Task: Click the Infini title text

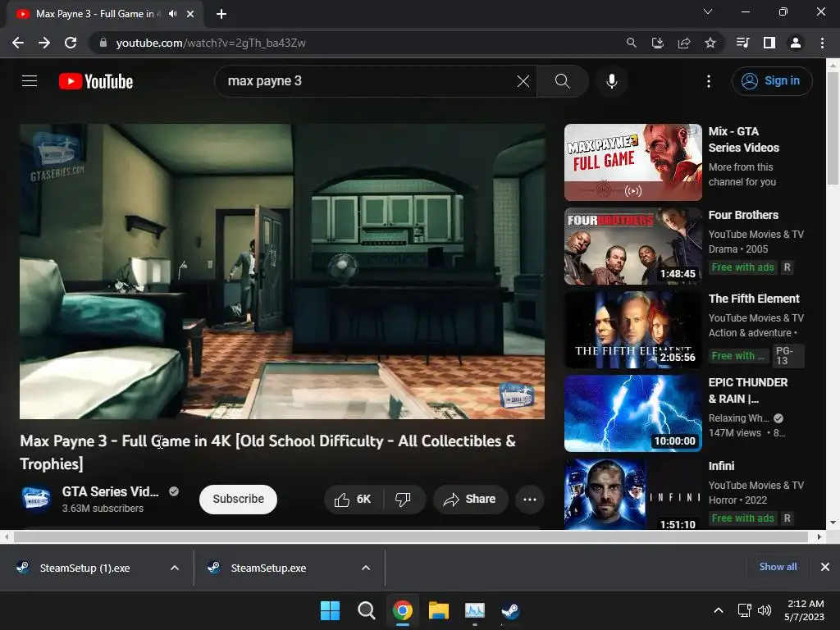Action: (x=721, y=466)
